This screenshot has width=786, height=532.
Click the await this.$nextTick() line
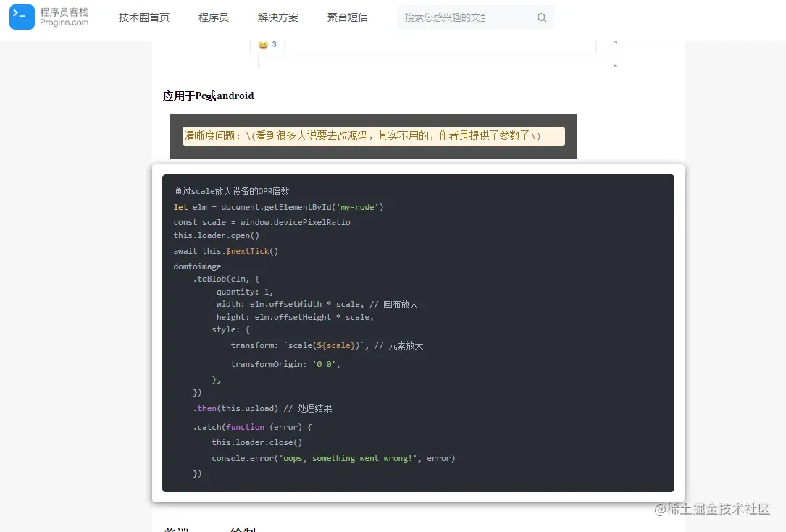point(225,251)
